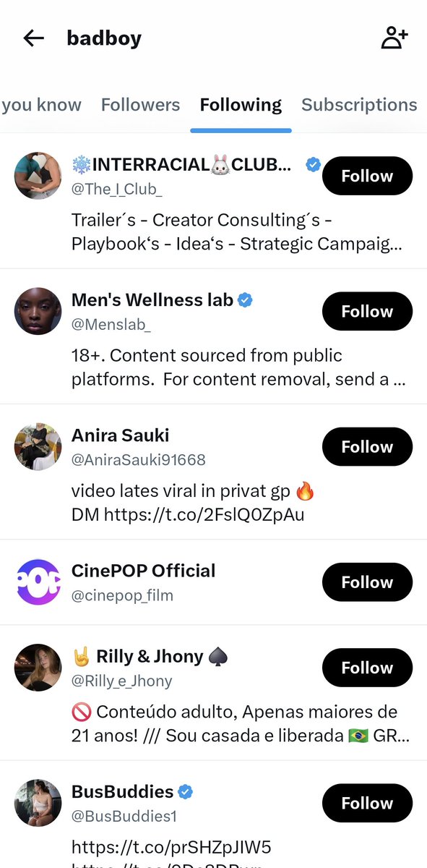The height and width of the screenshot is (868, 427).
Task: Open The_I_Club_ profile avatar
Action: click(38, 176)
